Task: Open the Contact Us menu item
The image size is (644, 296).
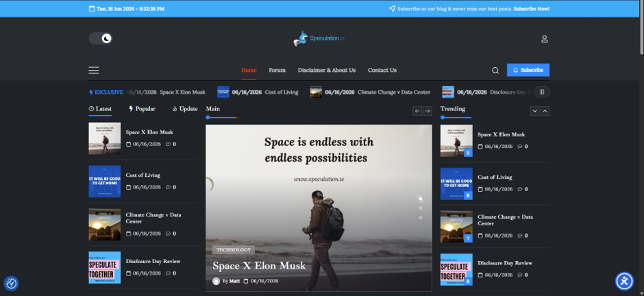Action: click(382, 70)
